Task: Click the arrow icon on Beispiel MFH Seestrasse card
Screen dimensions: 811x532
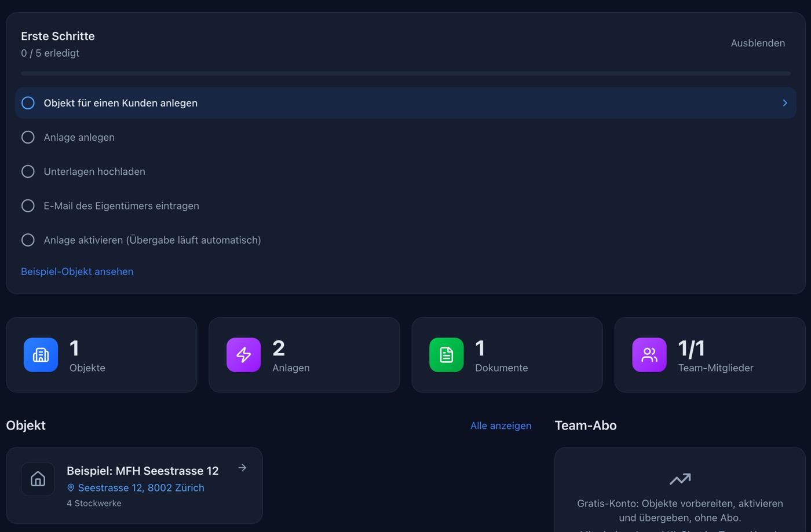Action: coord(242,468)
